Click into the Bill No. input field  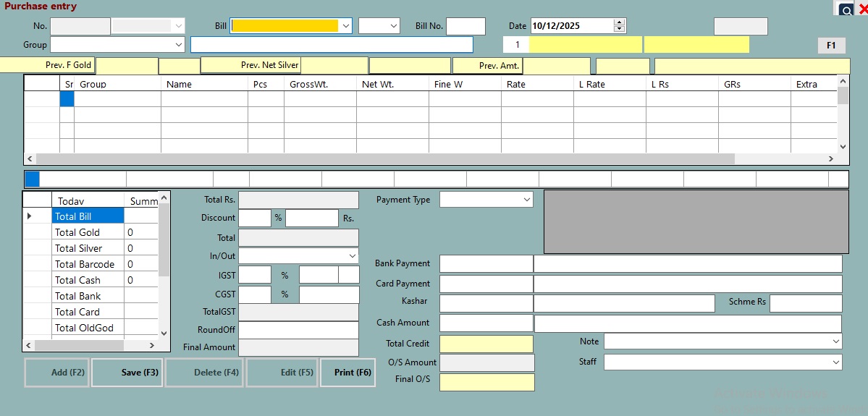pyautogui.click(x=465, y=26)
